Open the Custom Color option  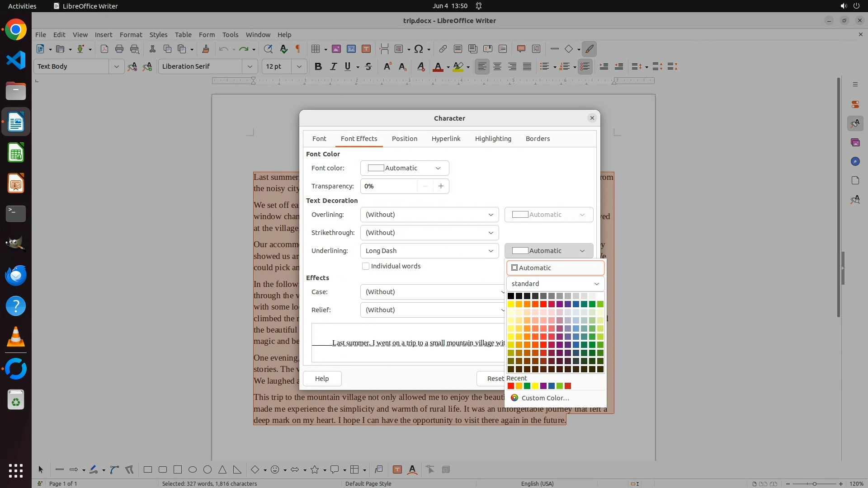pos(545,398)
